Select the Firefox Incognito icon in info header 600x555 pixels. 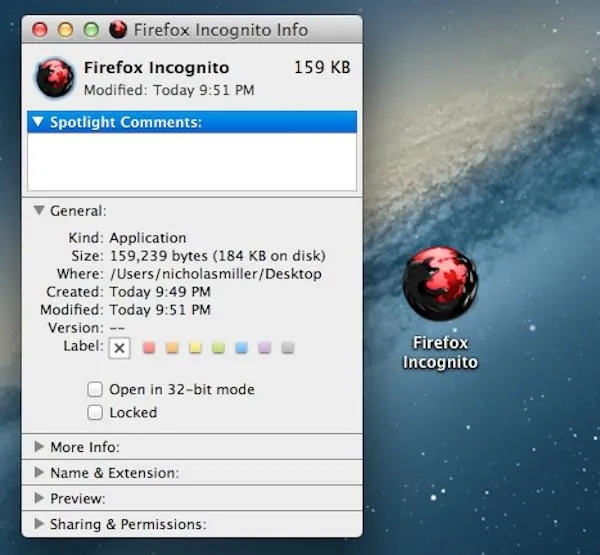[55, 77]
